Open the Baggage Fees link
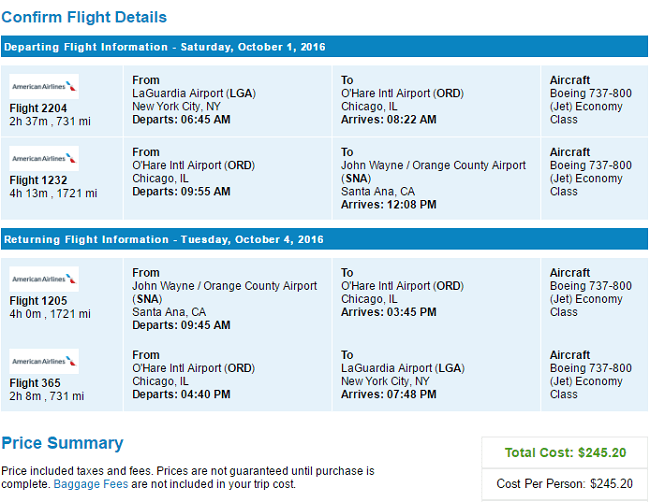The height and width of the screenshot is (502, 650). pyautogui.click(x=91, y=484)
